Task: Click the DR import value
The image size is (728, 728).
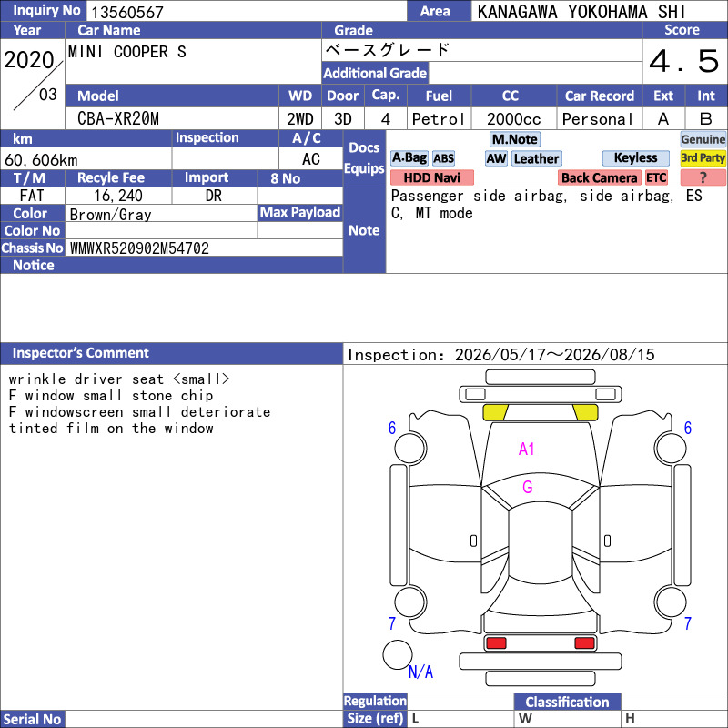Action: [214, 196]
